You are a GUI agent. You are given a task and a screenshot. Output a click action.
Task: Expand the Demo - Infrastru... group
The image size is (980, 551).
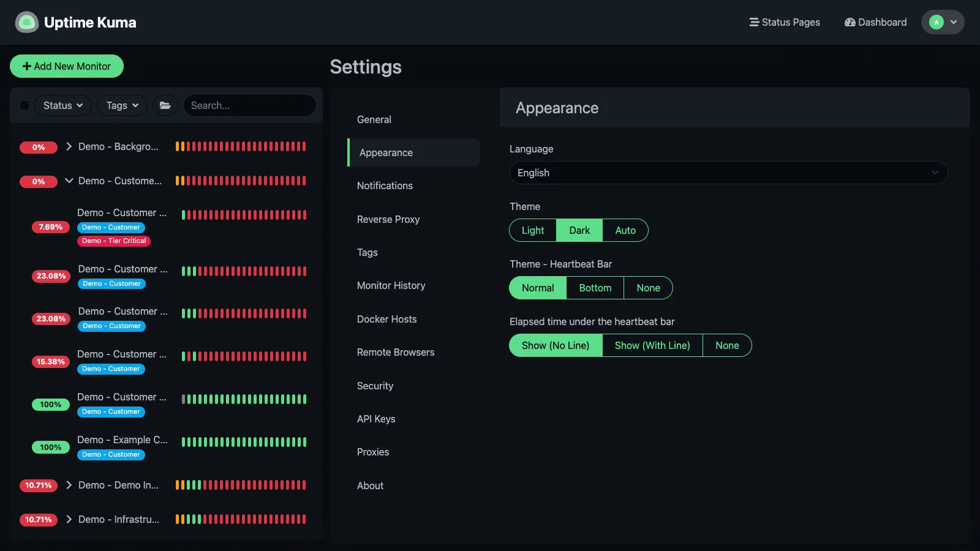pos(69,519)
